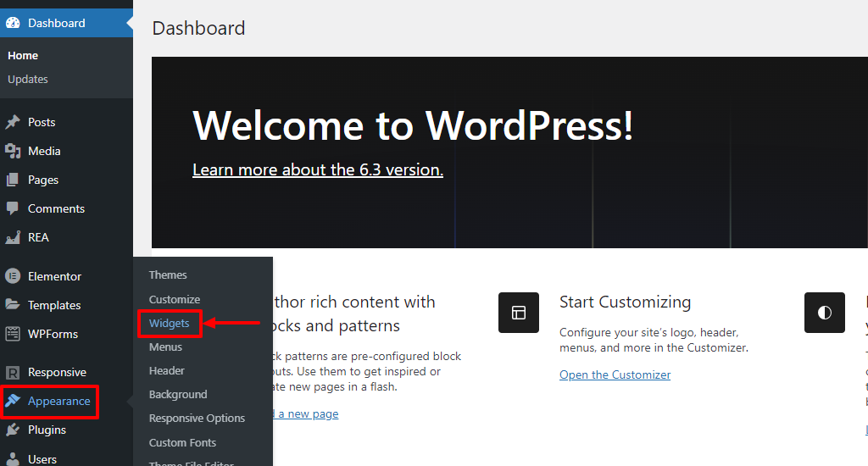Click the Welcome to WordPress! heading
This screenshot has height=466, width=868.
click(413, 125)
